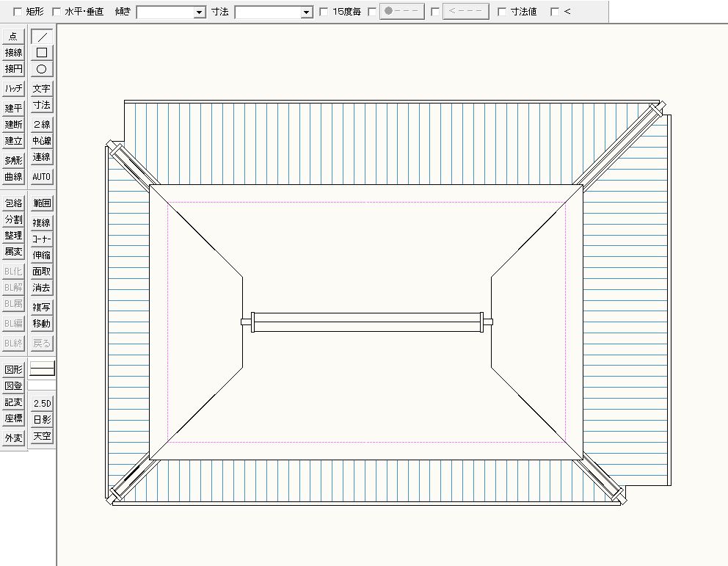Click the line type preview swatch
Image resolution: width=728 pixels, height=566 pixels.
click(43, 369)
